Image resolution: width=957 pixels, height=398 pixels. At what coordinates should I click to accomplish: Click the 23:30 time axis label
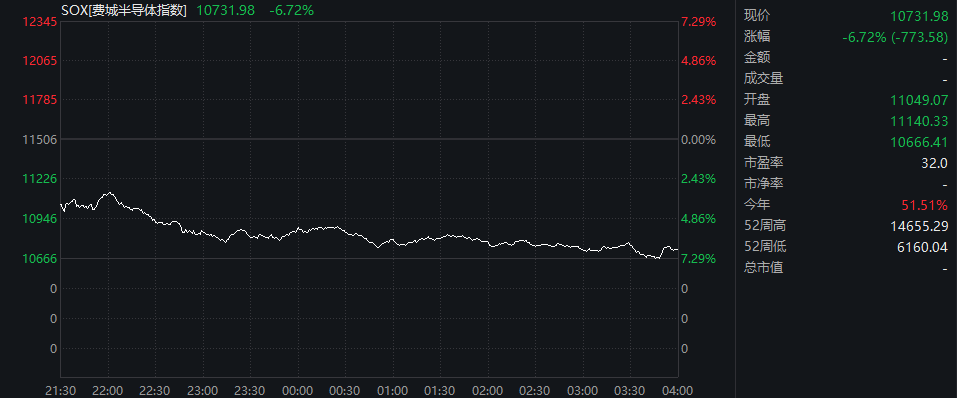pyautogui.click(x=250, y=391)
